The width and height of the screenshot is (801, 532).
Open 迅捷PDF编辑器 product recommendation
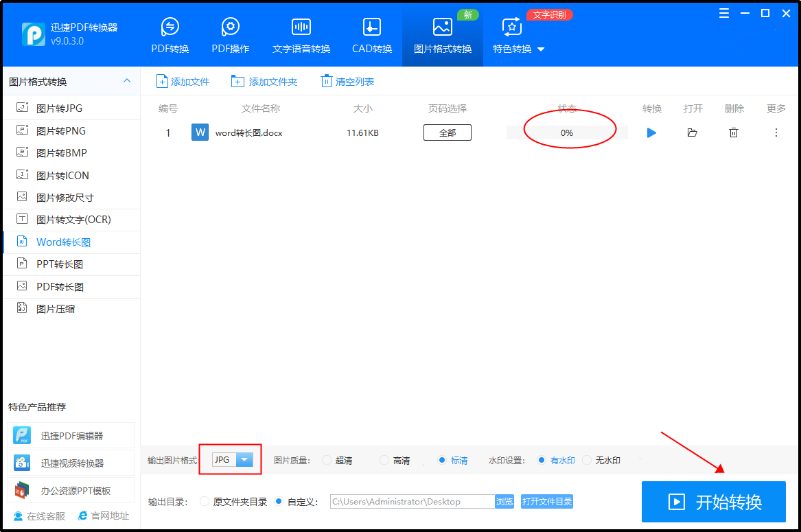coord(71,435)
